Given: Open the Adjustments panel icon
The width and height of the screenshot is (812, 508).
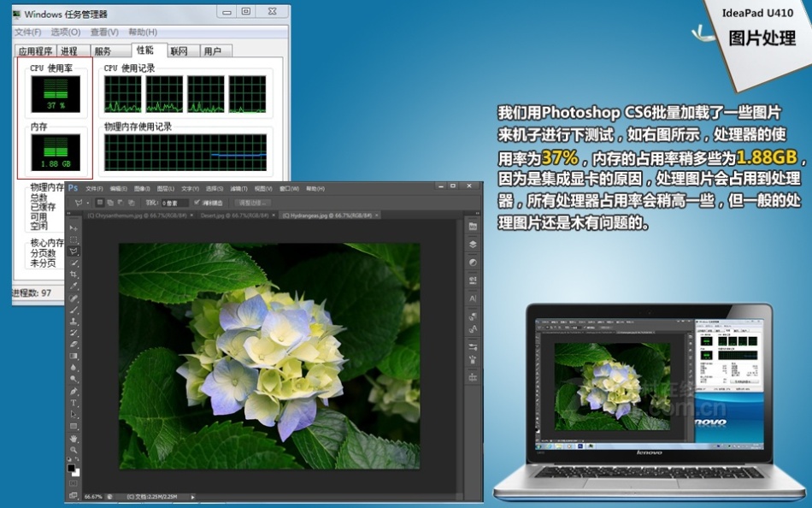Looking at the screenshot, I should point(473,263).
